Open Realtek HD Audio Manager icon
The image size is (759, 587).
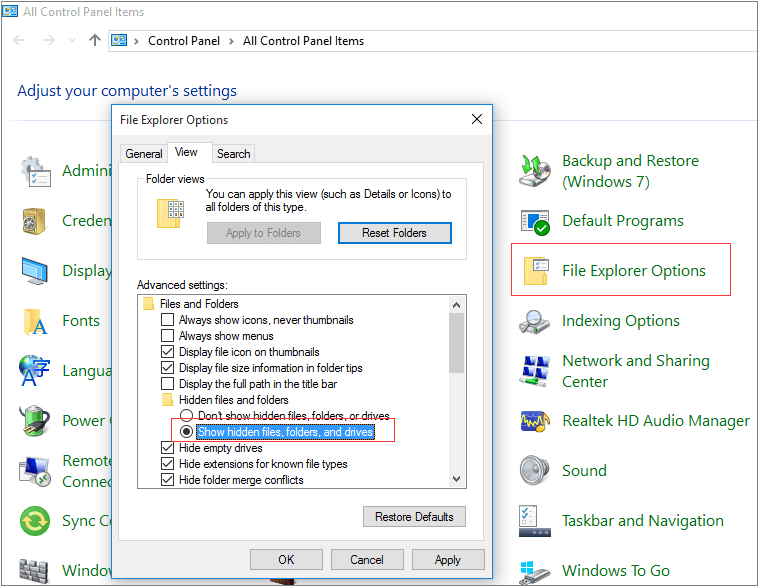pyautogui.click(x=536, y=421)
